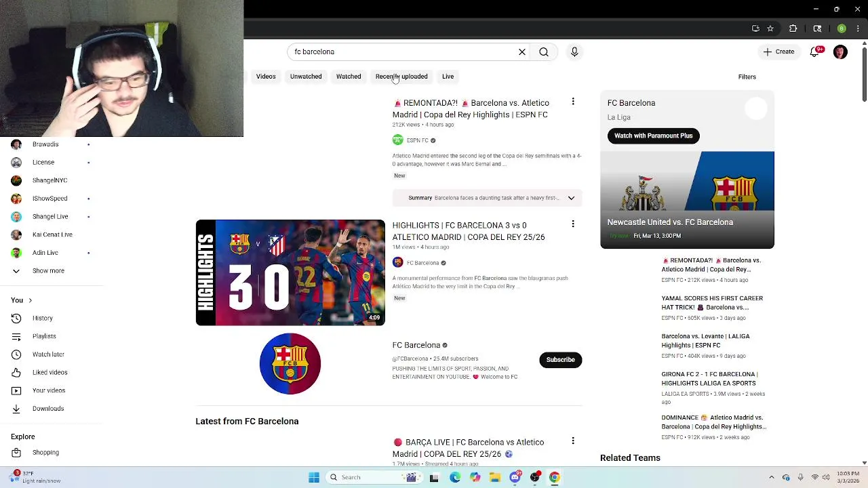Screen dimensions: 868x488
Task: Open Newcastle United vs. FC Barcelona match card
Action: (x=687, y=200)
